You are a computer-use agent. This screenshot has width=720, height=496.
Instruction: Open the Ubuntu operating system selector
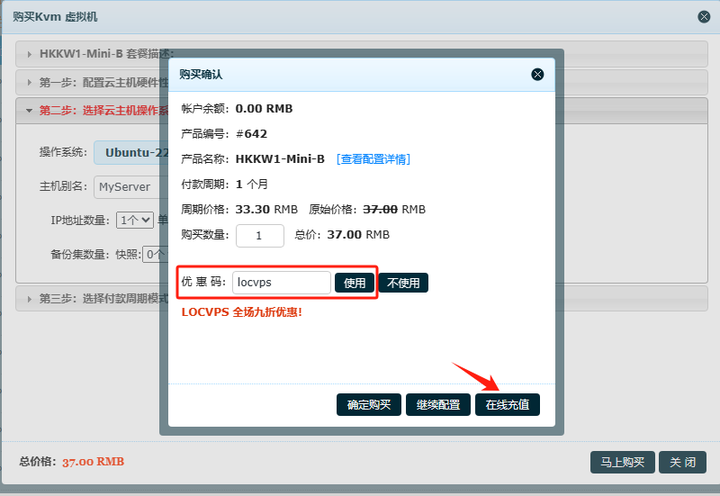tap(131, 152)
